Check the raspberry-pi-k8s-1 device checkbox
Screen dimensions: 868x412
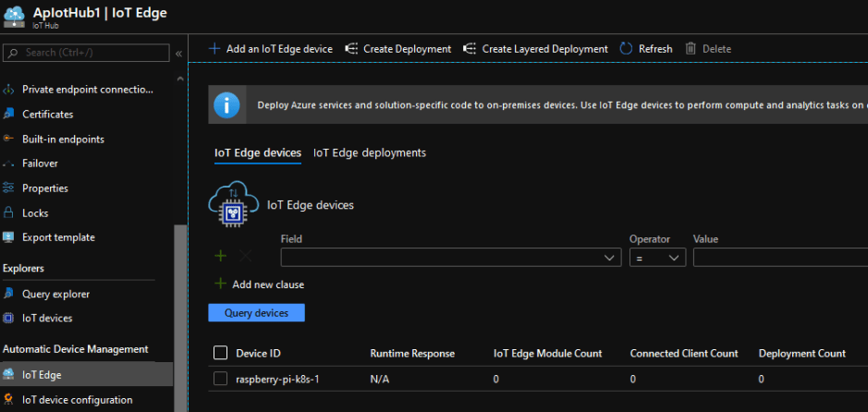220,379
